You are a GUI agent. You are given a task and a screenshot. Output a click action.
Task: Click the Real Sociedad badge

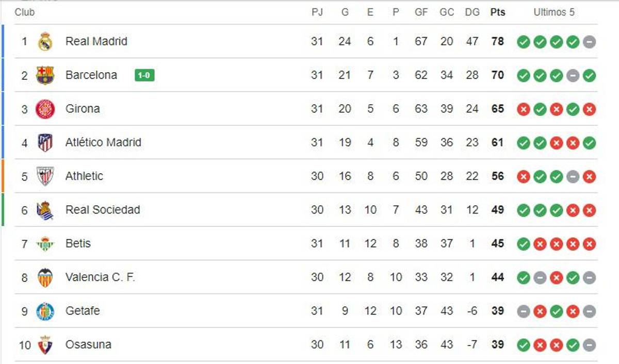45,210
